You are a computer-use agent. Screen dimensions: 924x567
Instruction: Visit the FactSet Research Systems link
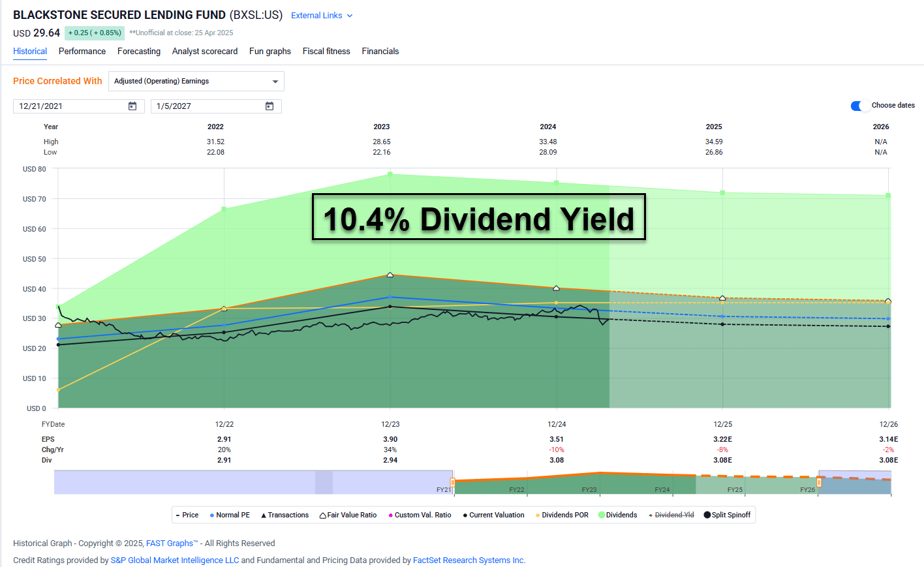(469, 560)
